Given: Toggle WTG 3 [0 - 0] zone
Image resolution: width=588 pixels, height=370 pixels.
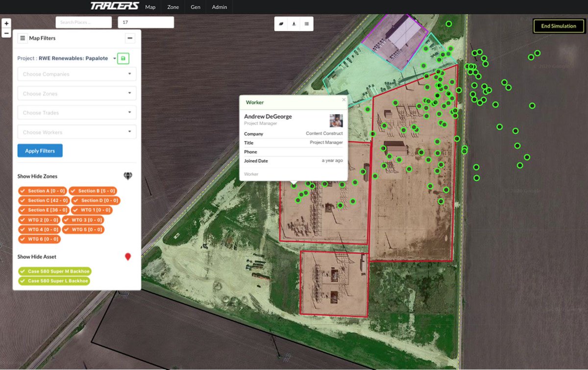Looking at the screenshot, I should pyautogui.click(x=83, y=220).
